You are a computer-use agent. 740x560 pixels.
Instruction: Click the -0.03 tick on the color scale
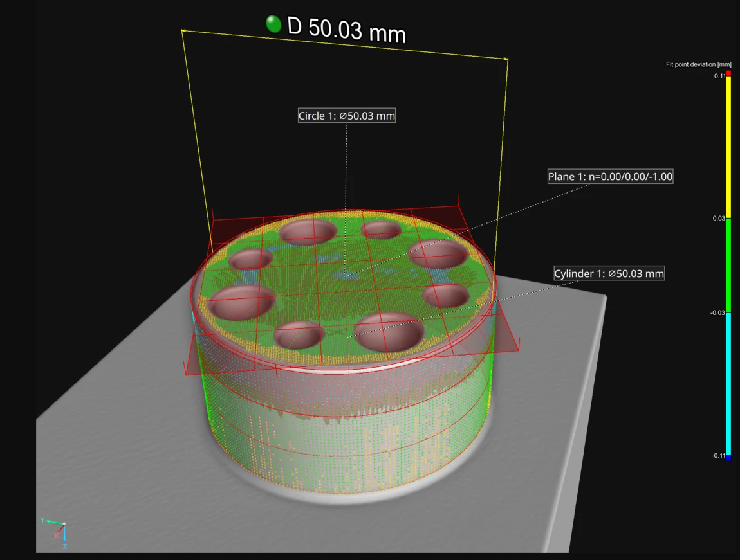pyautogui.click(x=717, y=312)
